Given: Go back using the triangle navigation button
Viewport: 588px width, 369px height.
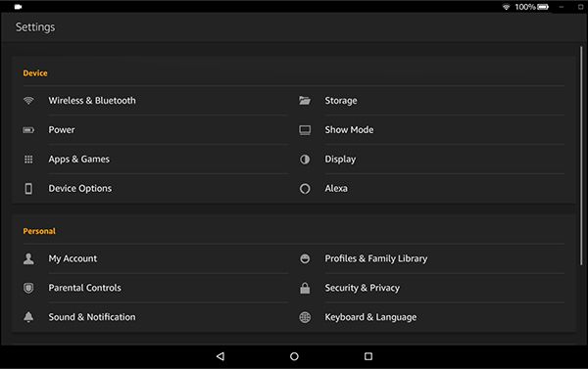Looking at the screenshot, I should point(220,356).
